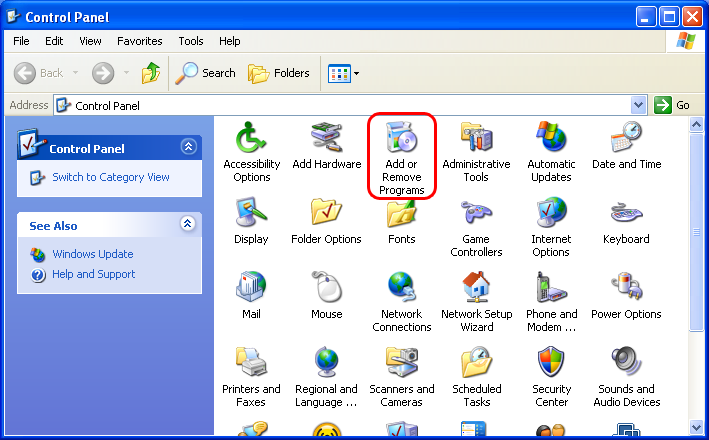Open Printers and Faxes

click(251, 377)
